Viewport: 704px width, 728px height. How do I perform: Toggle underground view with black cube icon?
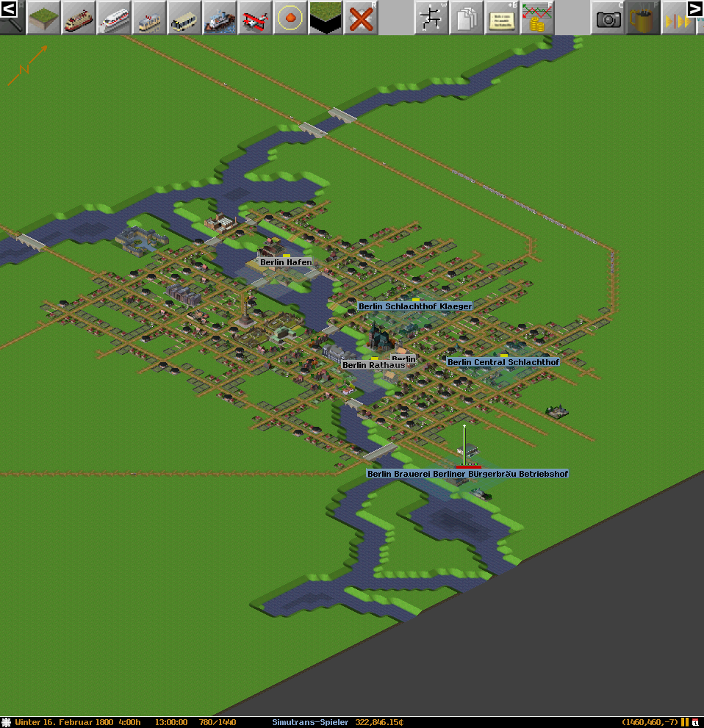[326, 18]
